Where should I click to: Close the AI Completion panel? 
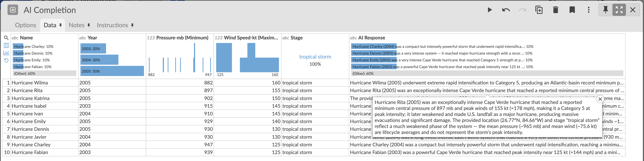coord(633,10)
